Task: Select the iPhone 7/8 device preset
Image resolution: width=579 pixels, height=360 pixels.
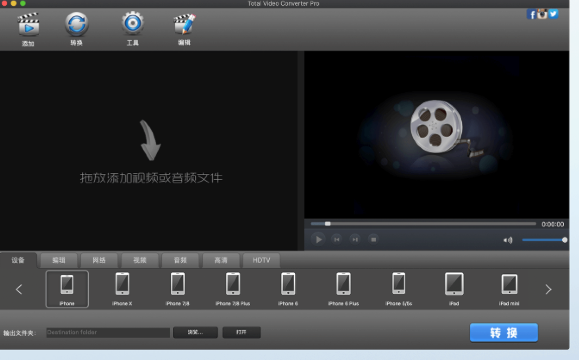Action: point(178,289)
